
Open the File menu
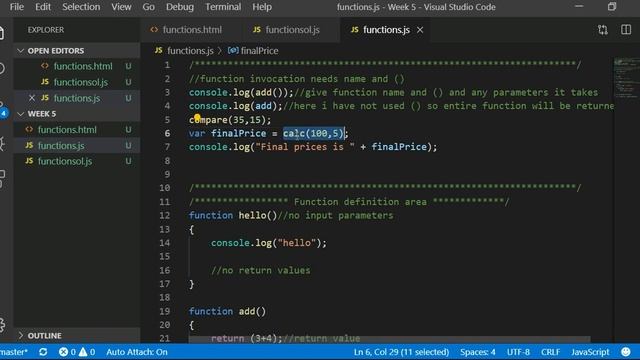(17, 7)
